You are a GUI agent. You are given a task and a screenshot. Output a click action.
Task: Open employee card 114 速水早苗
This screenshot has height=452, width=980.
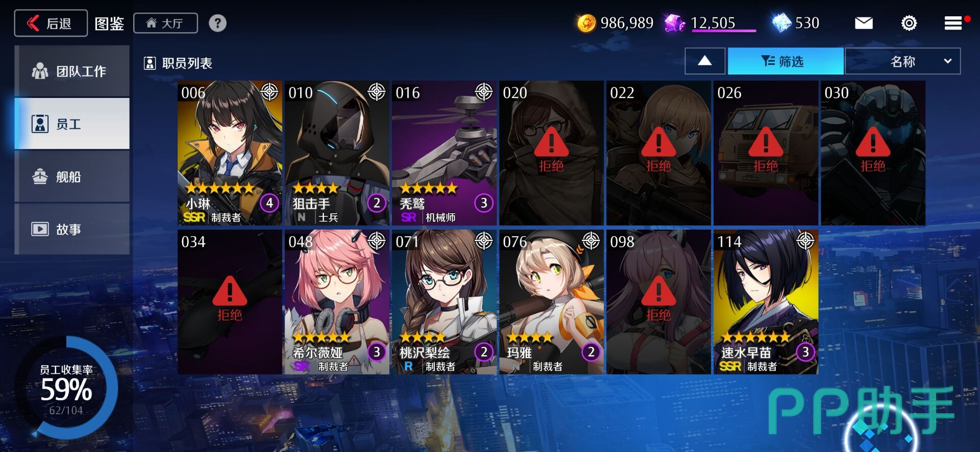click(x=766, y=302)
